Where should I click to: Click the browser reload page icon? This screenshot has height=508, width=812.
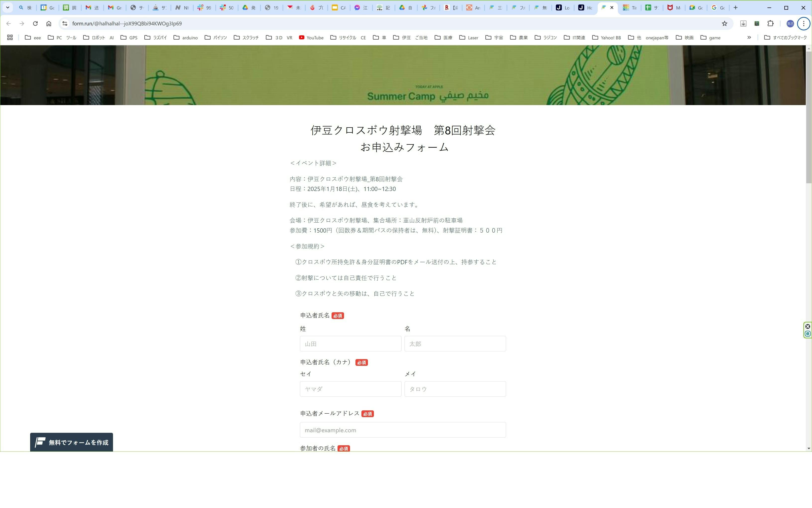(35, 23)
